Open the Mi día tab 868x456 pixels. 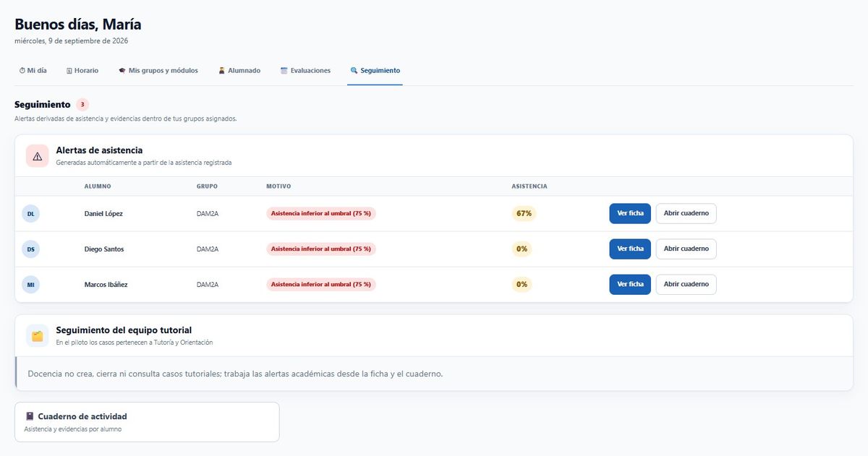tap(33, 71)
